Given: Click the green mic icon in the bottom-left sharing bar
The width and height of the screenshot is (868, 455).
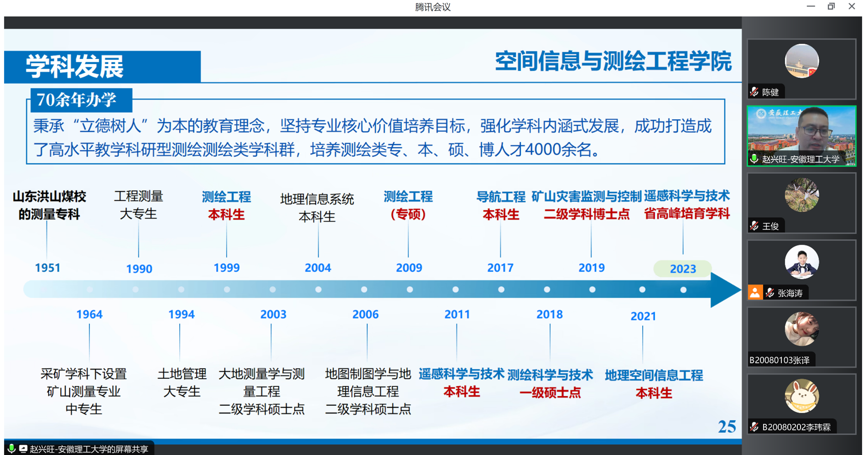Looking at the screenshot, I should pos(12,449).
